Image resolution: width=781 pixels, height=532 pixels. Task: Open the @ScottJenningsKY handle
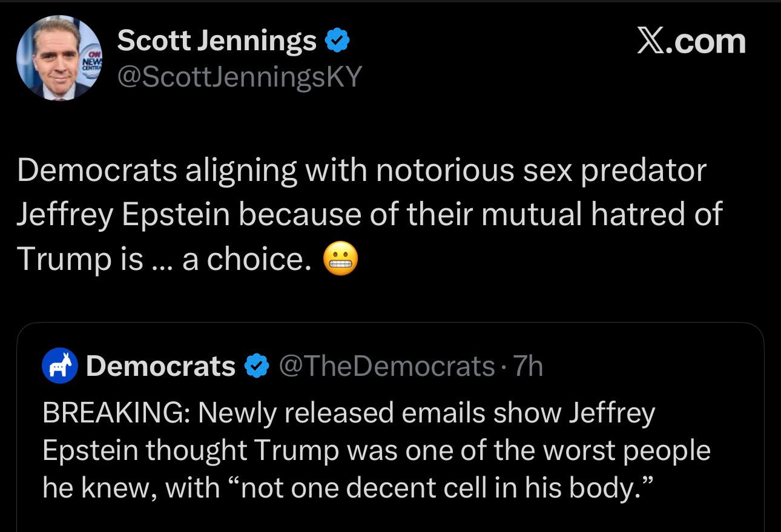click(239, 77)
